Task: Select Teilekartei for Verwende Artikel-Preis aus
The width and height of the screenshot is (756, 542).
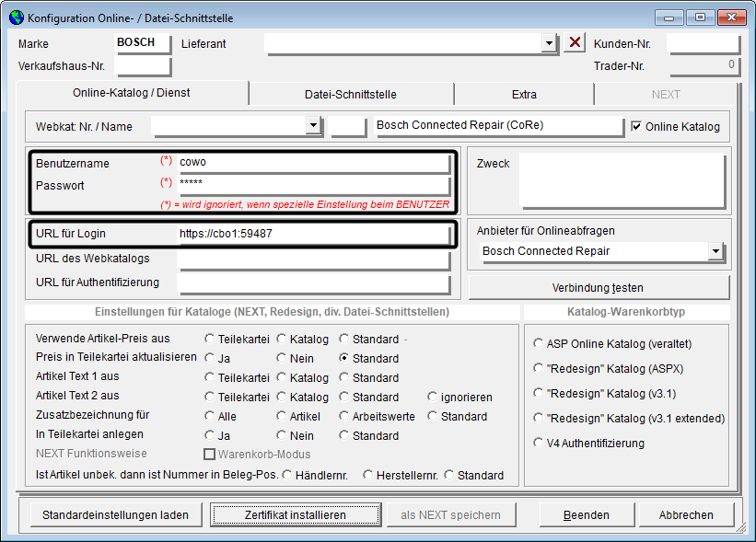Action: point(209,339)
